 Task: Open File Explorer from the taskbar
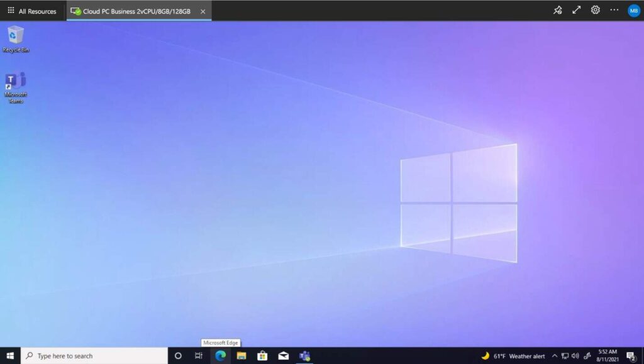(x=241, y=356)
